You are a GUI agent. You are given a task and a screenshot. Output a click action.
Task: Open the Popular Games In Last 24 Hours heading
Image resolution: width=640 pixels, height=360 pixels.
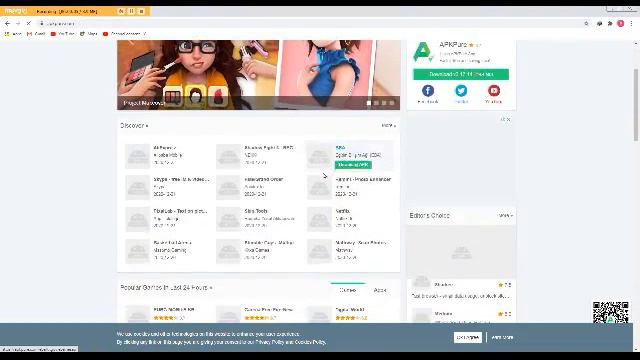pos(166,288)
